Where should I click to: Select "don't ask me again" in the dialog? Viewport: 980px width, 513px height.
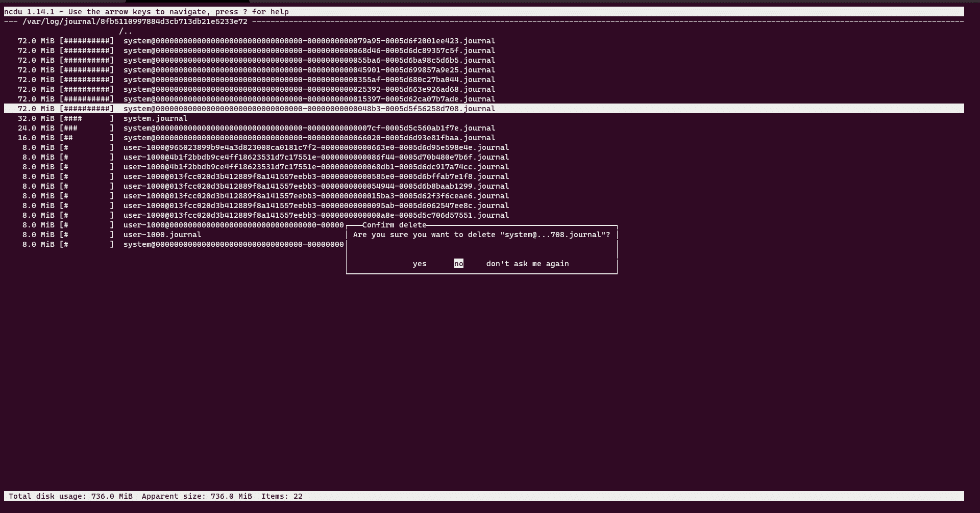(x=527, y=264)
